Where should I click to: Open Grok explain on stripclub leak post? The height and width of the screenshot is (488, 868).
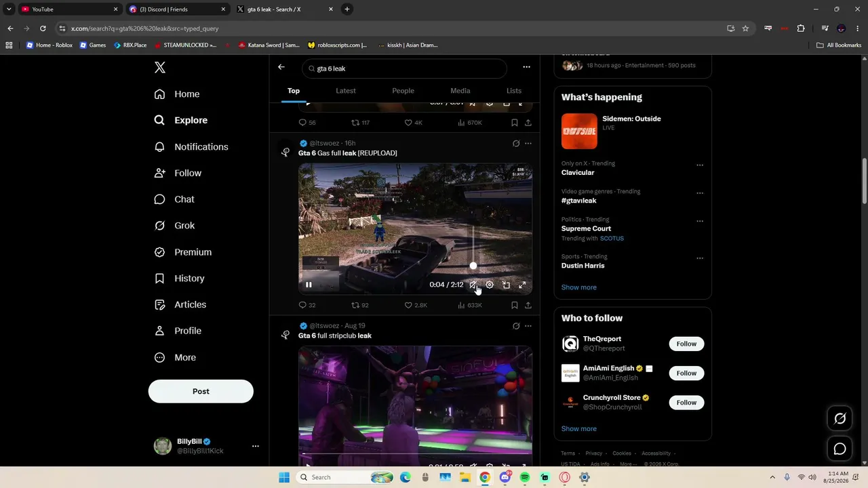[x=516, y=326]
